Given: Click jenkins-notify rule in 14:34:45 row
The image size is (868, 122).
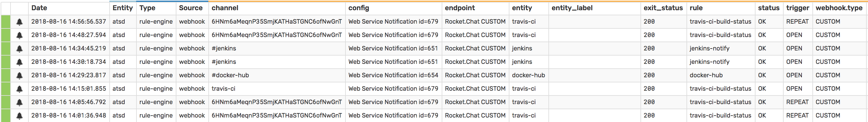Looking at the screenshot, I should coord(709,48).
